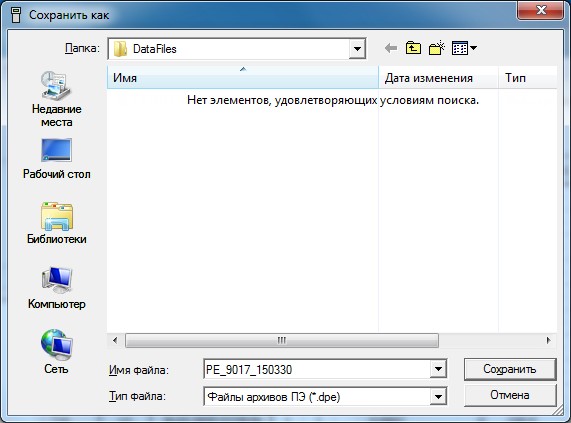Image resolution: width=571 pixels, height=423 pixels.
Task: Expand the Имя файла dropdown arrow
Action: click(438, 369)
